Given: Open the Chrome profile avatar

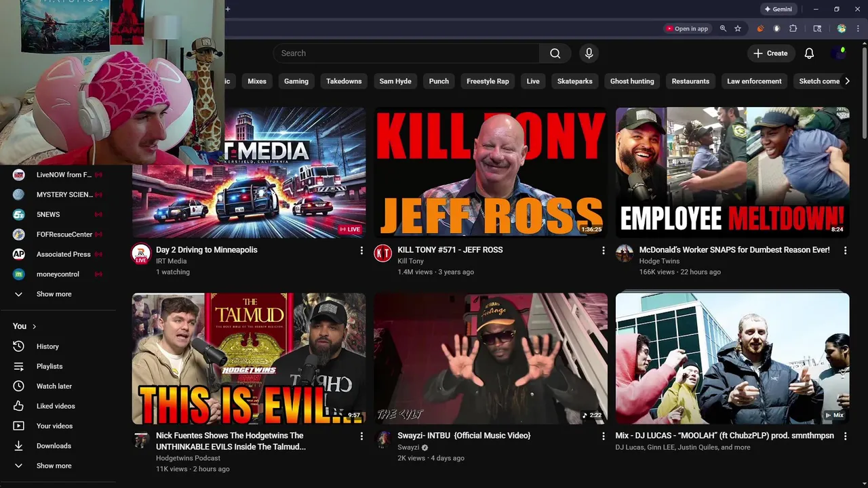Looking at the screenshot, I should (x=842, y=28).
